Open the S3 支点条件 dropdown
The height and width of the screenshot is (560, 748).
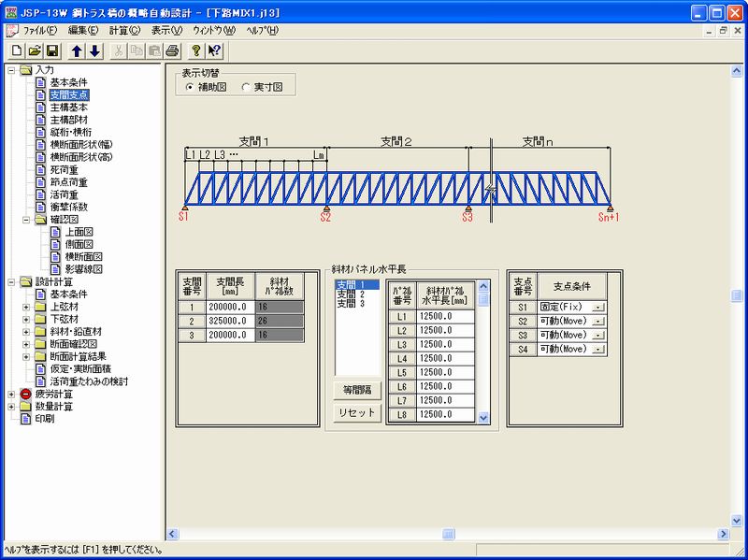[597, 335]
